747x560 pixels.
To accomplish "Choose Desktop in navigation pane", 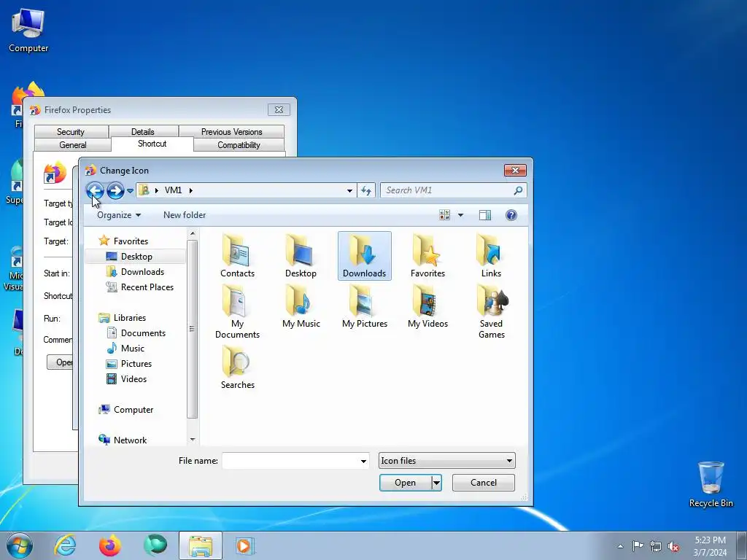I will pos(135,256).
